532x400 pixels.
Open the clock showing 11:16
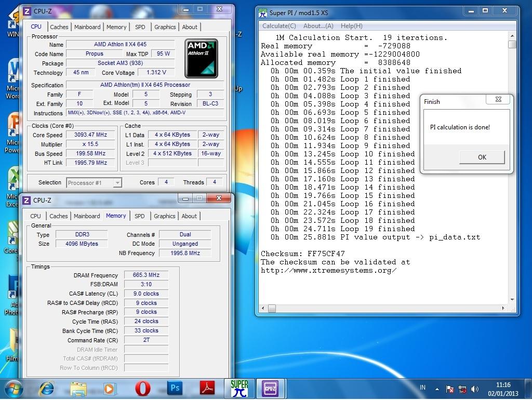503,389
